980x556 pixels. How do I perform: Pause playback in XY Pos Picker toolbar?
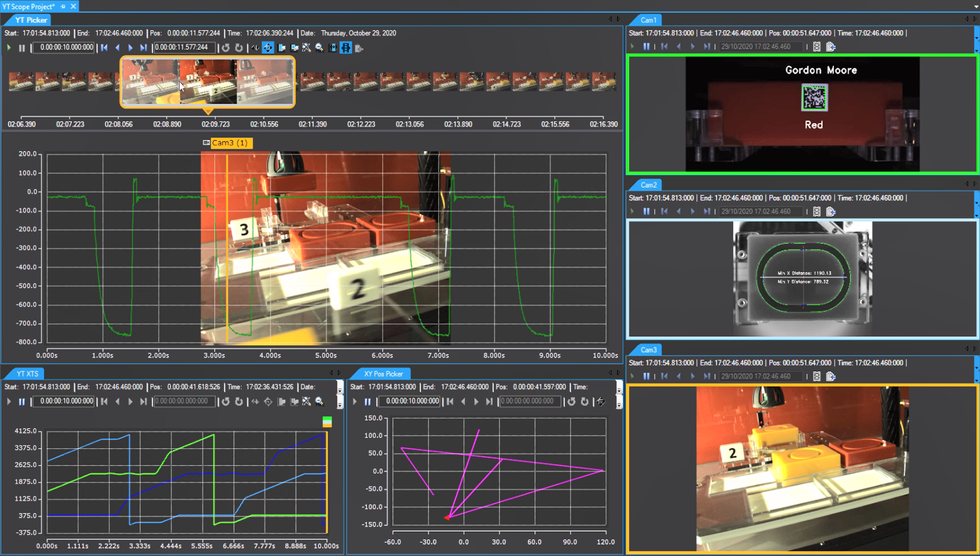[x=368, y=401]
